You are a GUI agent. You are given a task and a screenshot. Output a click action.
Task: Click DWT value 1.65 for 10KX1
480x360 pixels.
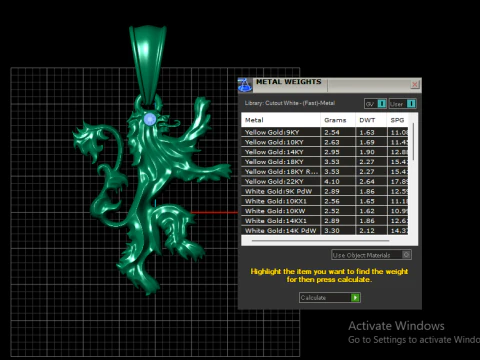(367, 201)
